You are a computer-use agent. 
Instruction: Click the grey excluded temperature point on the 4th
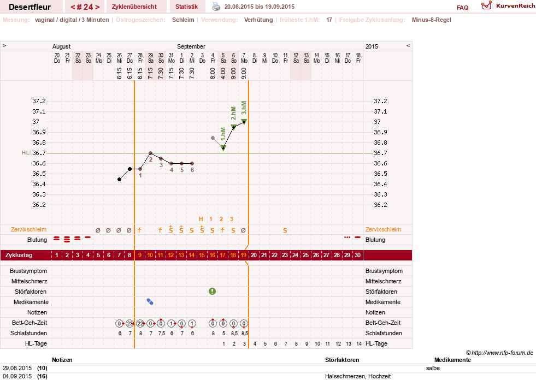(213, 138)
